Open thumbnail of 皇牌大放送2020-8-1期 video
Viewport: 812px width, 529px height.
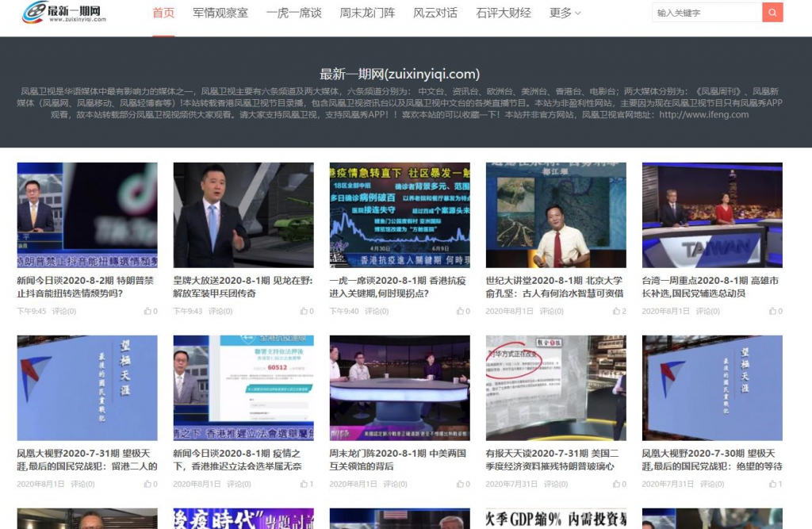pyautogui.click(x=243, y=215)
